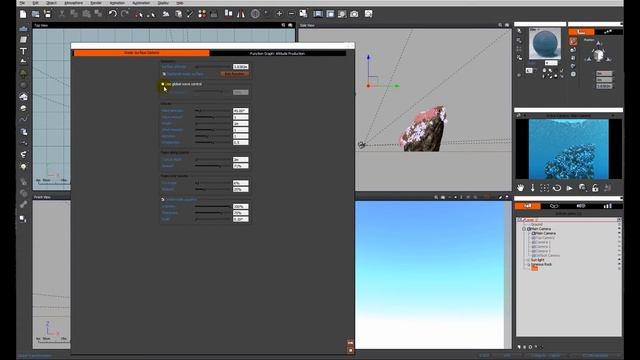Select the Text (T) tool in left toolbar
The width and height of the screenshot is (640, 360).
(23, 51)
